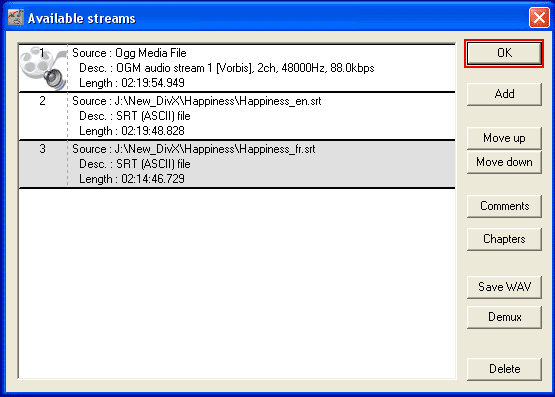Screen dimensions: 555x397
Task: Move the selected stream down
Action: (x=504, y=162)
